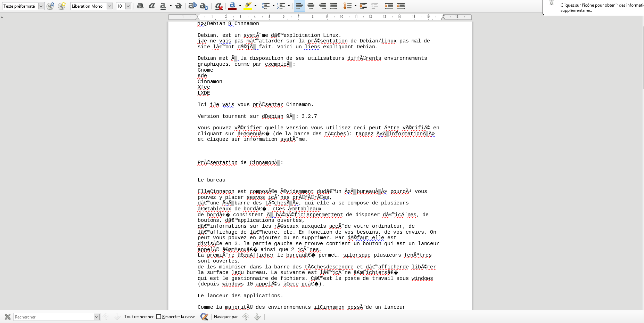This screenshot has height=323, width=644.
Task: Expand the line spacing options arrow
Action: (355, 6)
